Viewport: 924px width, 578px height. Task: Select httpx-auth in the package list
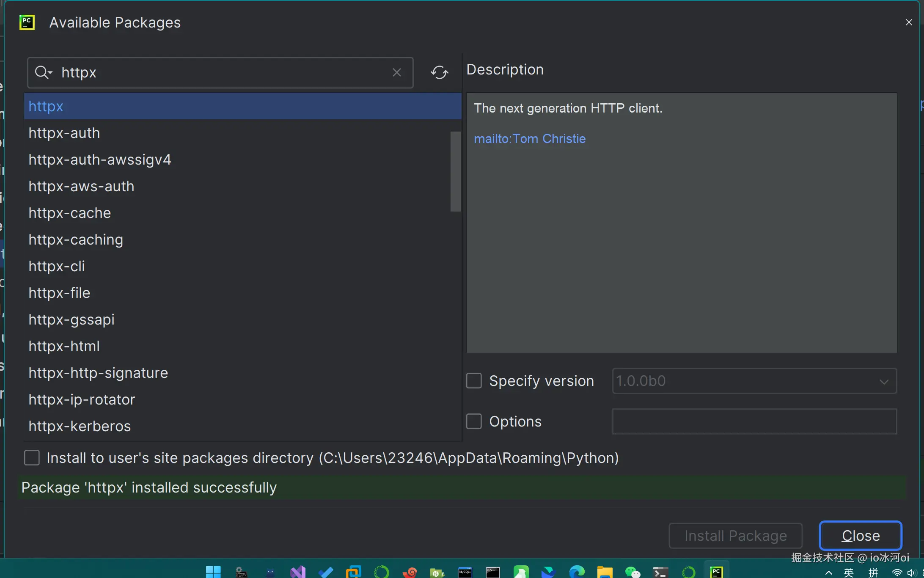point(64,133)
